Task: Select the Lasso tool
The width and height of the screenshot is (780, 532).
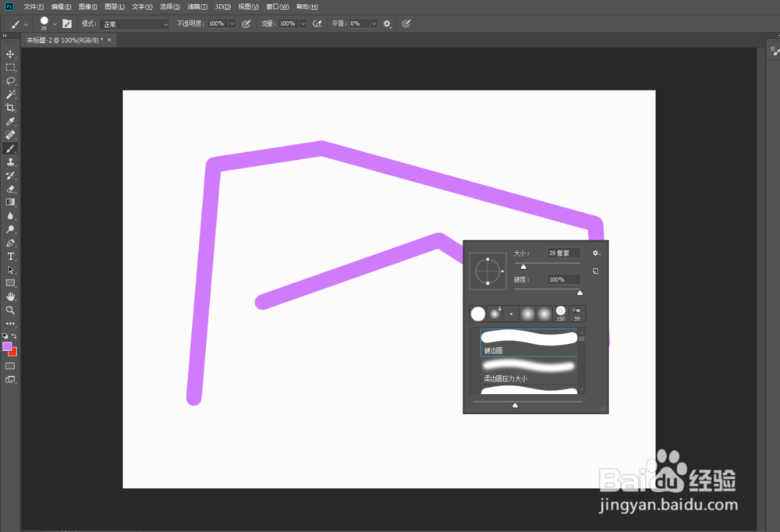Action: 10,81
